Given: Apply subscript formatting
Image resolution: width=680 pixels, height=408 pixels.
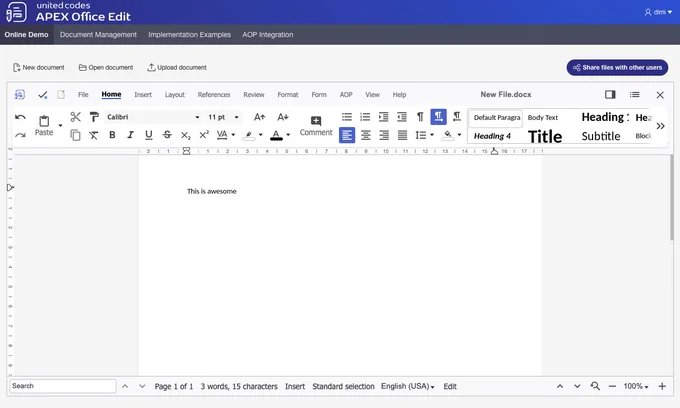Looking at the screenshot, I should tap(186, 135).
